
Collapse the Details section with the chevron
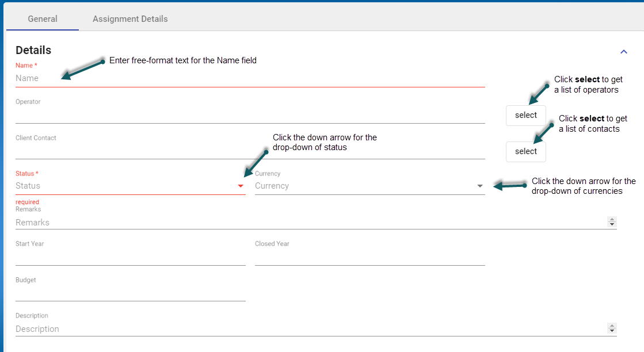click(x=623, y=52)
